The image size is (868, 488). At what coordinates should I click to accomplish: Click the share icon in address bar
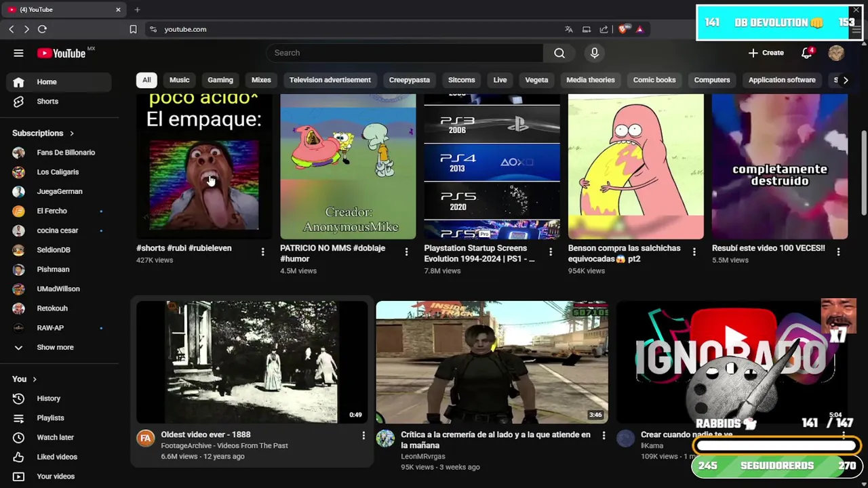click(604, 29)
